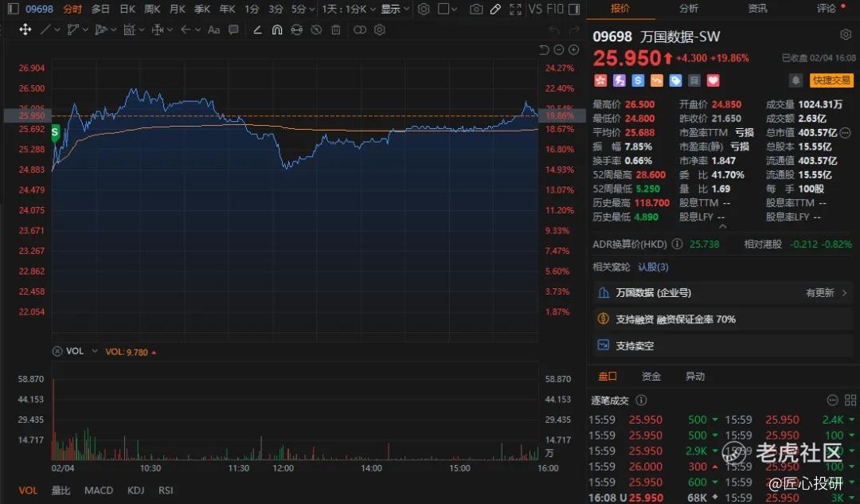Viewport: 860px width, 504px height.
Task: Open F10 company information
Action: click(554, 9)
